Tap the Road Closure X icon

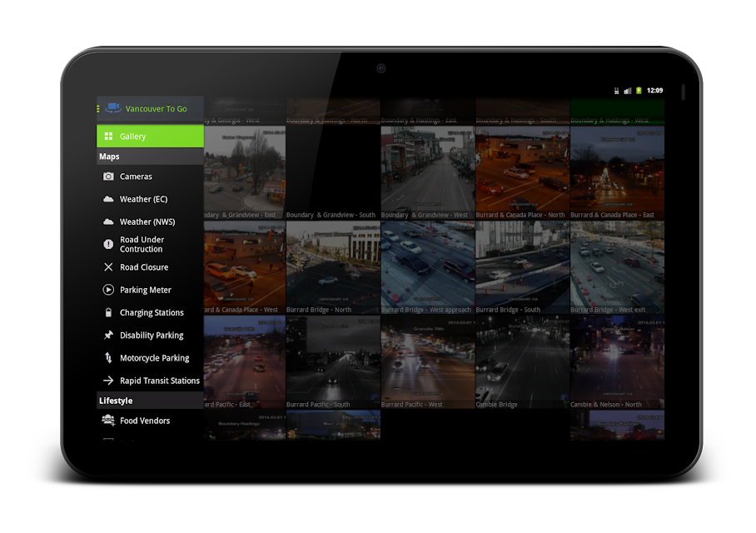point(108,267)
